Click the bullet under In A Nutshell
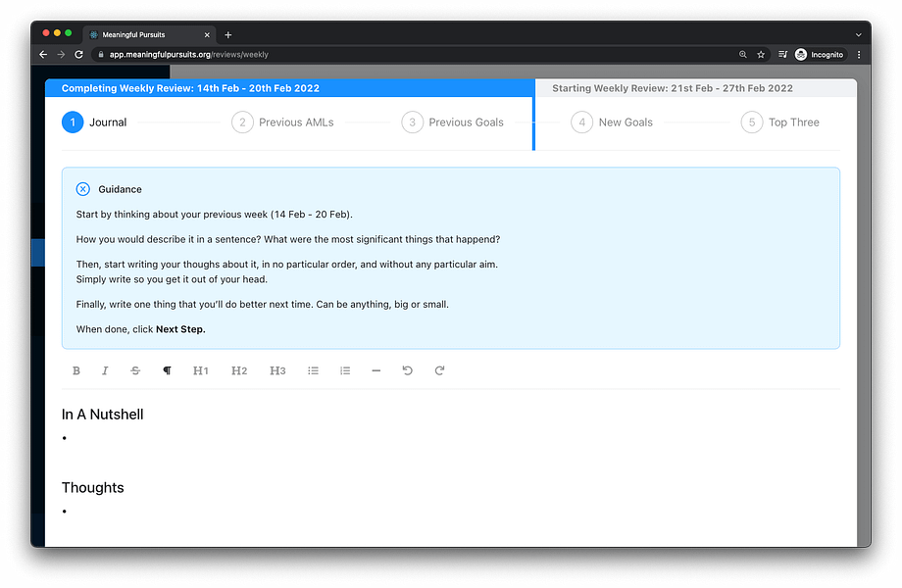Image resolution: width=902 pixels, height=588 pixels. pos(65,439)
